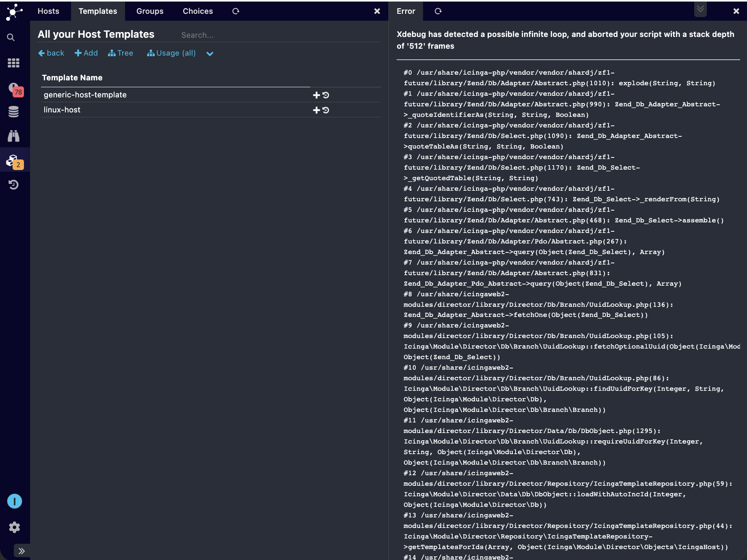Collapse the error panel with double-chevron
The image size is (747, 560).
tap(700, 9)
